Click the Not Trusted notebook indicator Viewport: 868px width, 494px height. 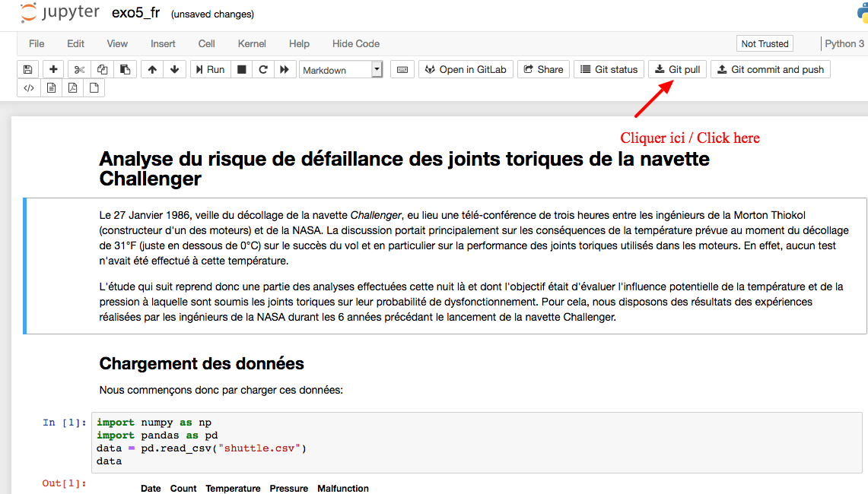[x=765, y=43]
